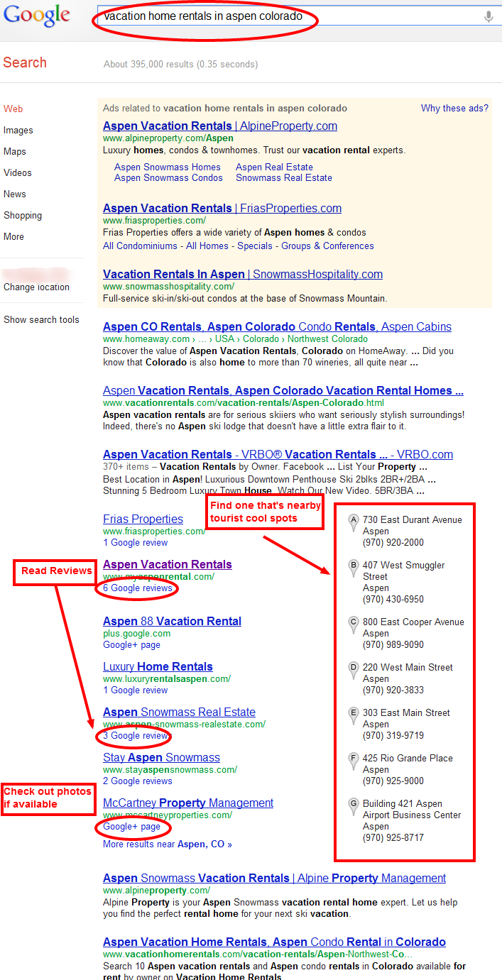Click map marker F for 425 Rio Grande Place
502x980 pixels.
(x=354, y=762)
